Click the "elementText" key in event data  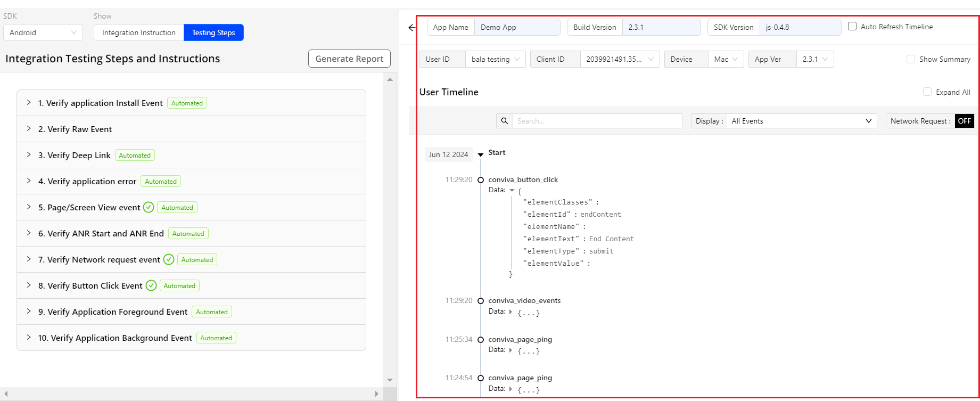click(552, 239)
